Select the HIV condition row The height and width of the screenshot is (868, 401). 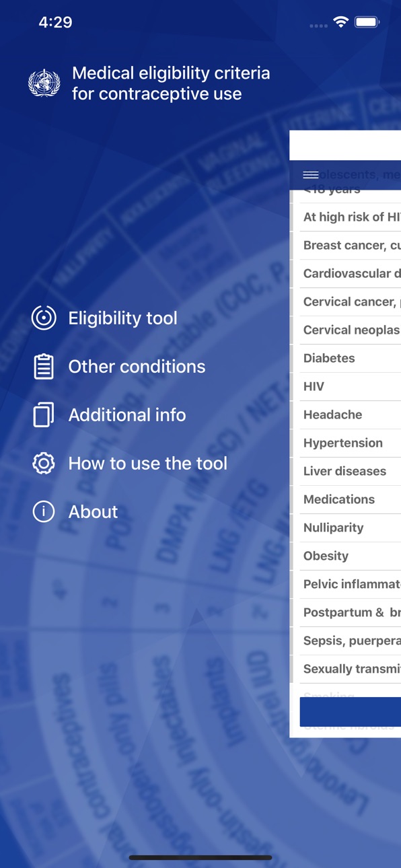pyautogui.click(x=350, y=386)
